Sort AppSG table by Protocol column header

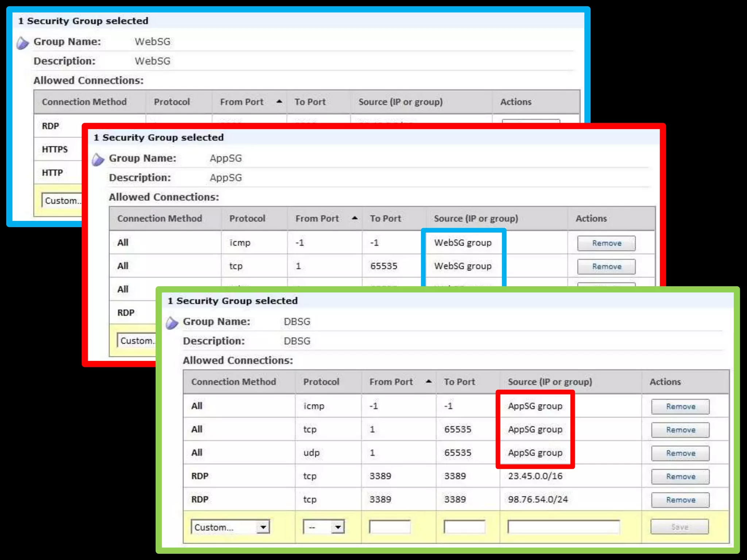point(247,218)
